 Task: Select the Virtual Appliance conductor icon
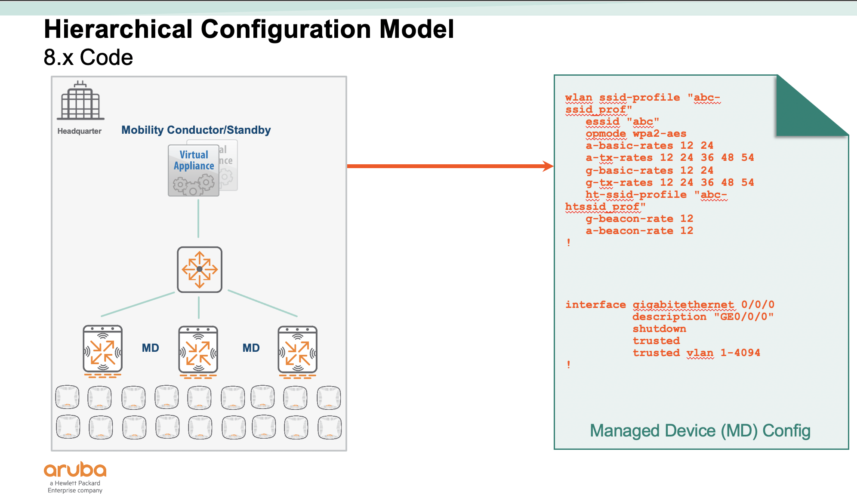[x=194, y=171]
